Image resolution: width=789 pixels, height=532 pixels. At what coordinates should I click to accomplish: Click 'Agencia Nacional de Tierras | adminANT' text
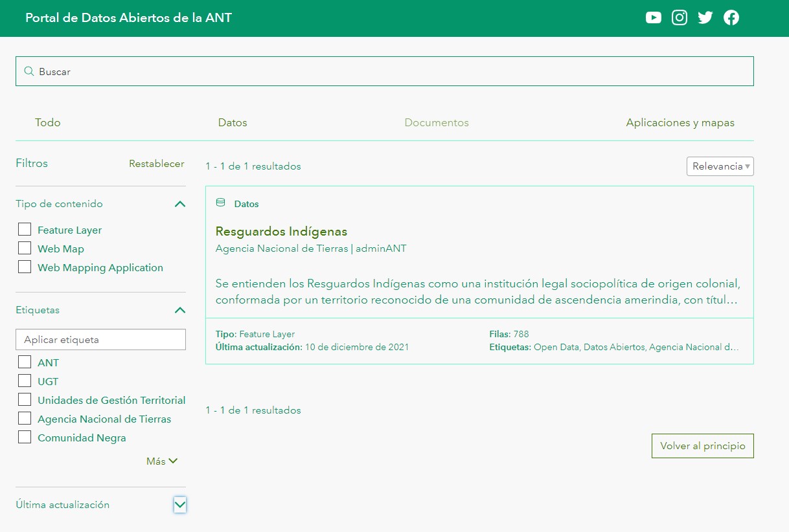[x=311, y=249]
